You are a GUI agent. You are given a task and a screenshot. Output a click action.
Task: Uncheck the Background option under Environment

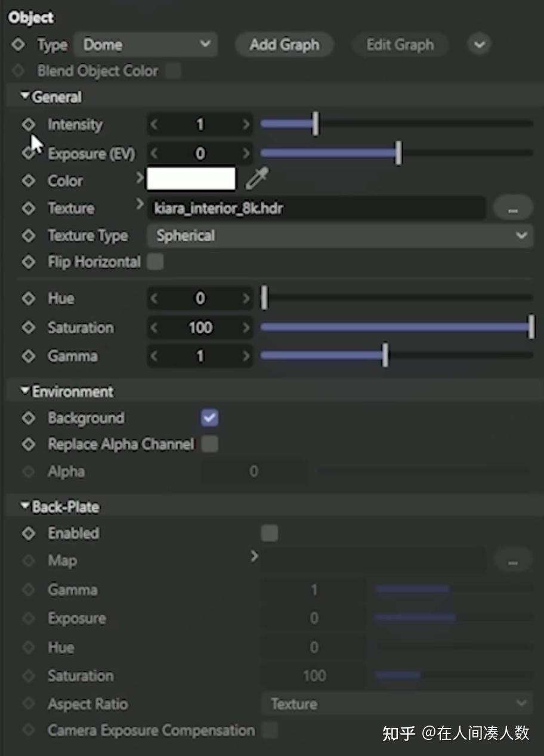(209, 418)
